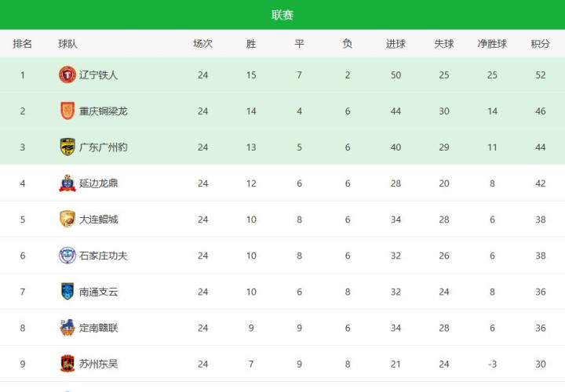Open the 苏州东吴 team name link

pos(99,364)
